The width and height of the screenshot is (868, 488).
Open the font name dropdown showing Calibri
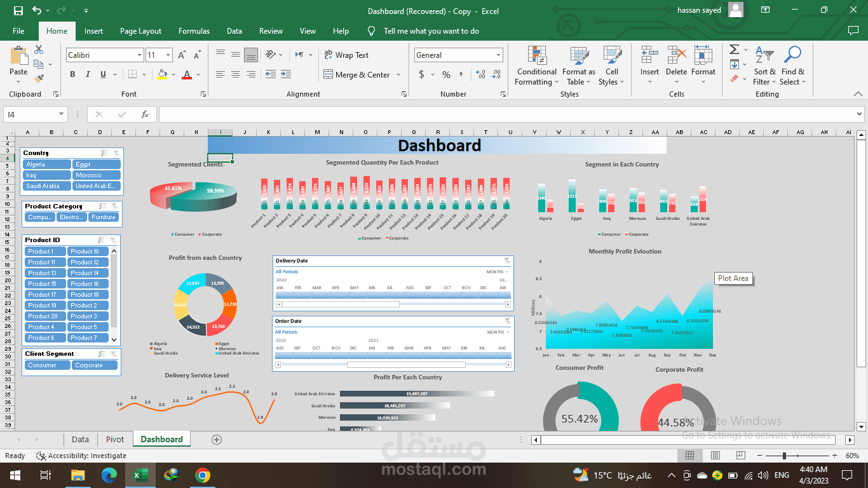[x=139, y=55]
